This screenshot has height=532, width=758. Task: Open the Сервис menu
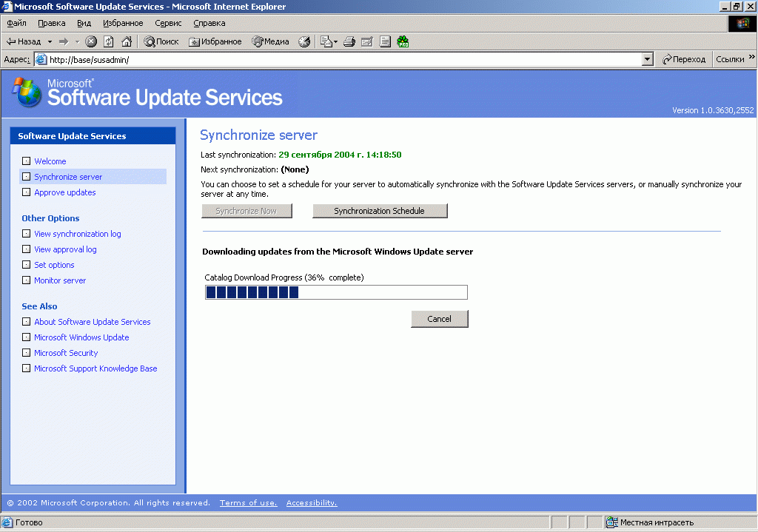[x=168, y=23]
